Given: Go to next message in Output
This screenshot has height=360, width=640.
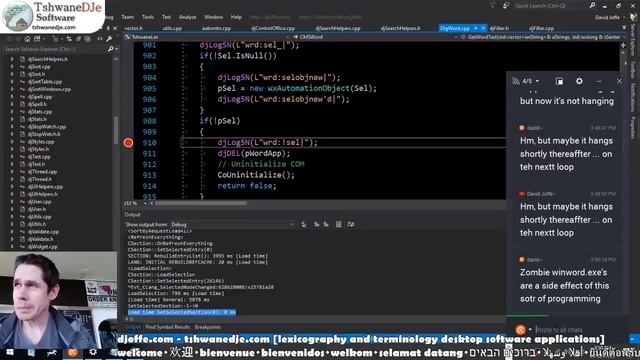Looking at the screenshot, I should 326,224.
